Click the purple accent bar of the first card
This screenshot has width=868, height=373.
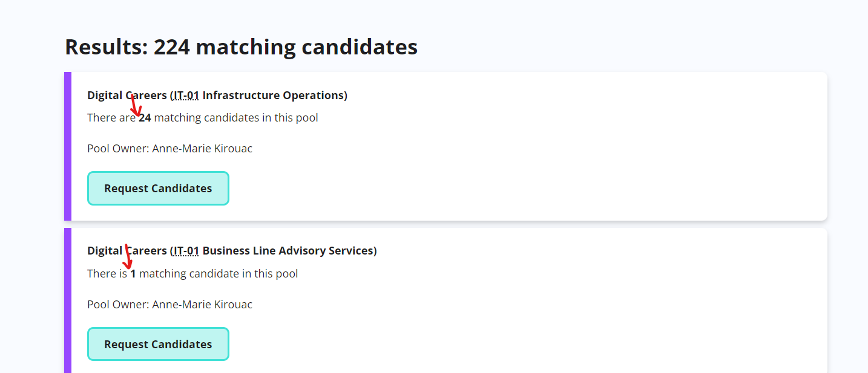(67, 145)
